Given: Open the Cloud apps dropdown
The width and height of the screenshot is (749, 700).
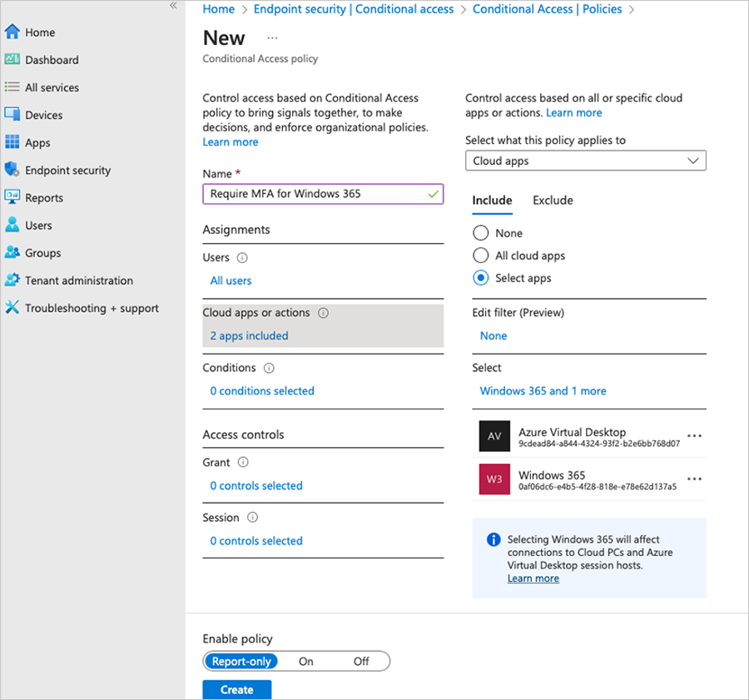Looking at the screenshot, I should (586, 161).
